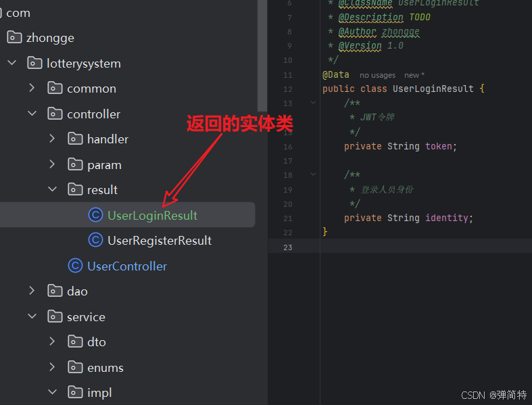Click the impl package folder icon
The width and height of the screenshot is (532, 405).
coord(75,392)
